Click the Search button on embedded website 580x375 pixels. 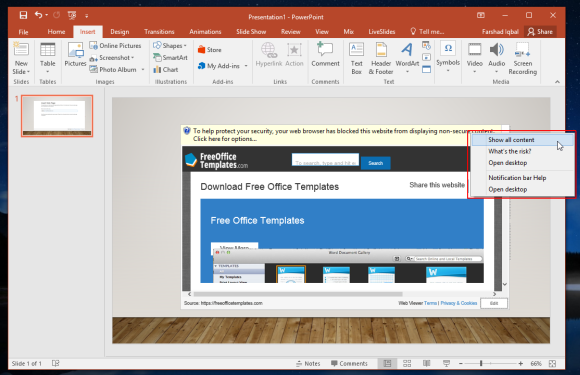pos(375,163)
